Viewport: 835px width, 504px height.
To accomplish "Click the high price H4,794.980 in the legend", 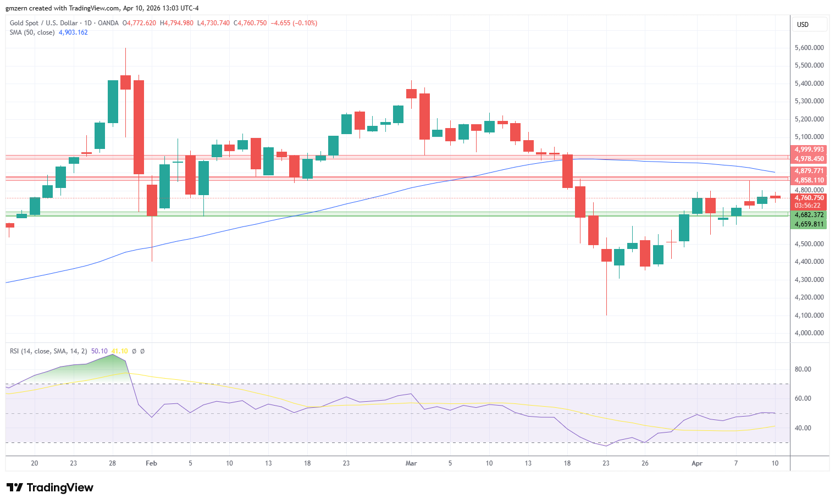I will coord(176,23).
